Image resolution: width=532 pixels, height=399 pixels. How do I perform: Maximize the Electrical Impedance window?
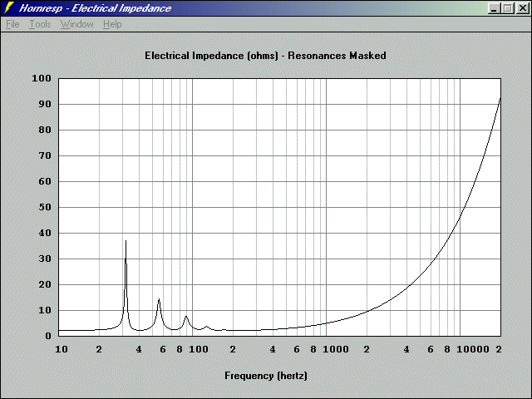click(x=508, y=8)
